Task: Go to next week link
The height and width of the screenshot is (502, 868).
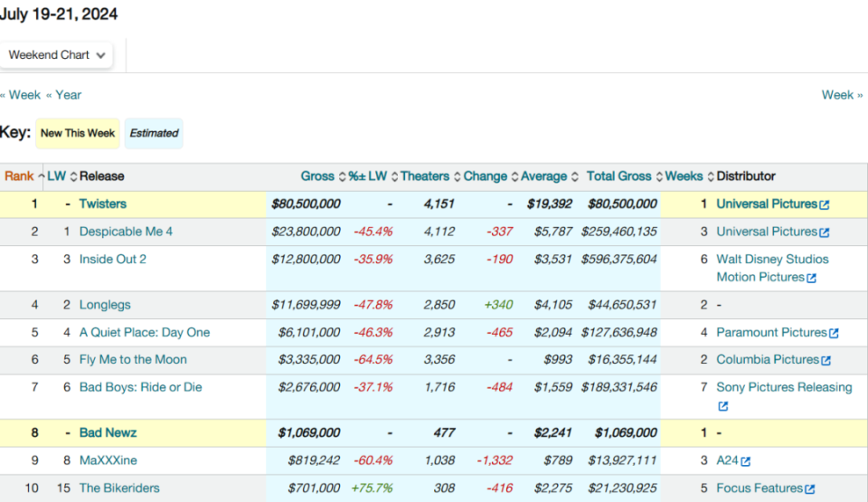Action: (842, 95)
